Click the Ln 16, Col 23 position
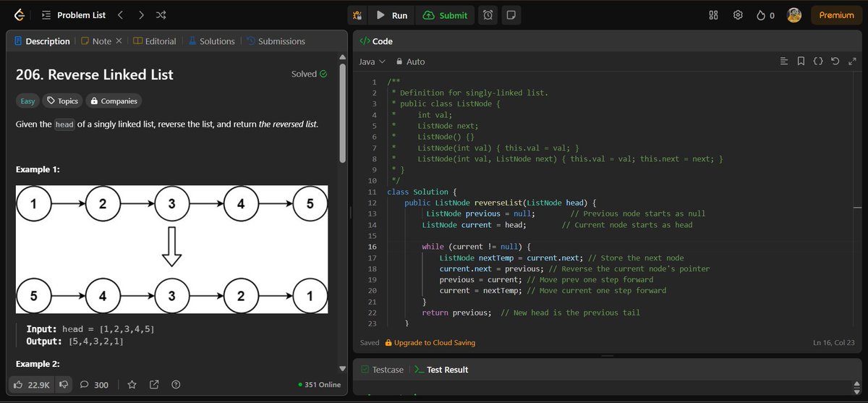868x403 pixels. click(x=834, y=343)
